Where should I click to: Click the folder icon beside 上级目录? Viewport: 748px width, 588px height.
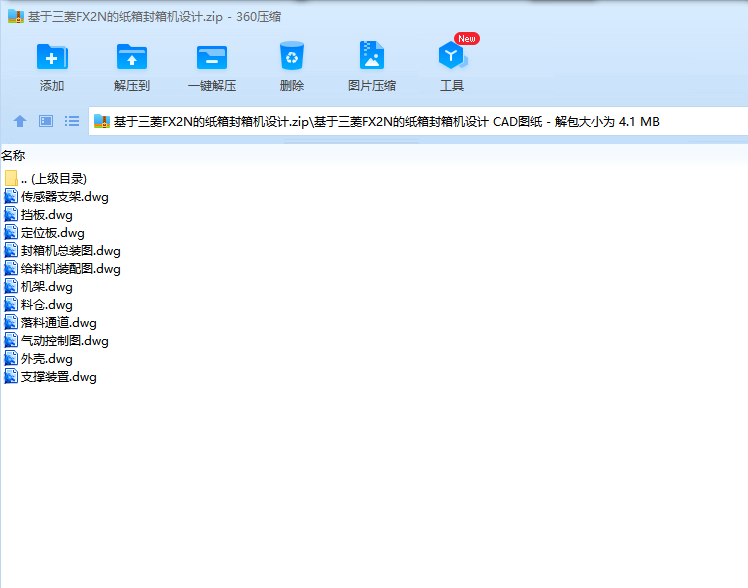11,178
